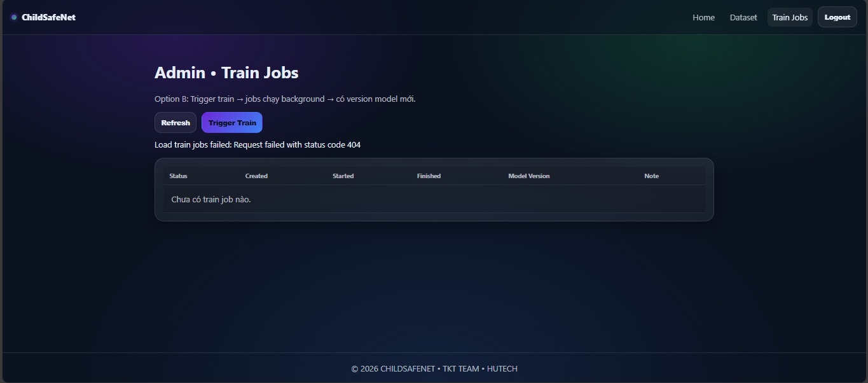Viewport: 868px width, 383px height.
Task: Click the Trigger Train button
Action: click(231, 122)
